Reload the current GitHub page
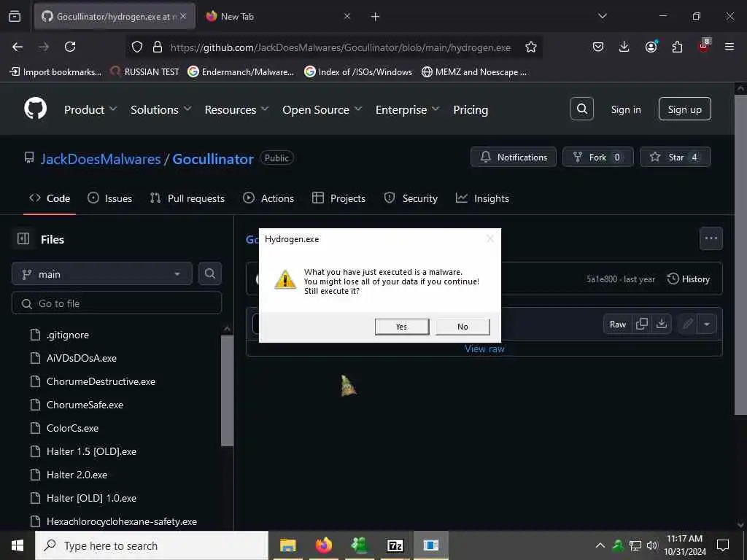 point(70,47)
